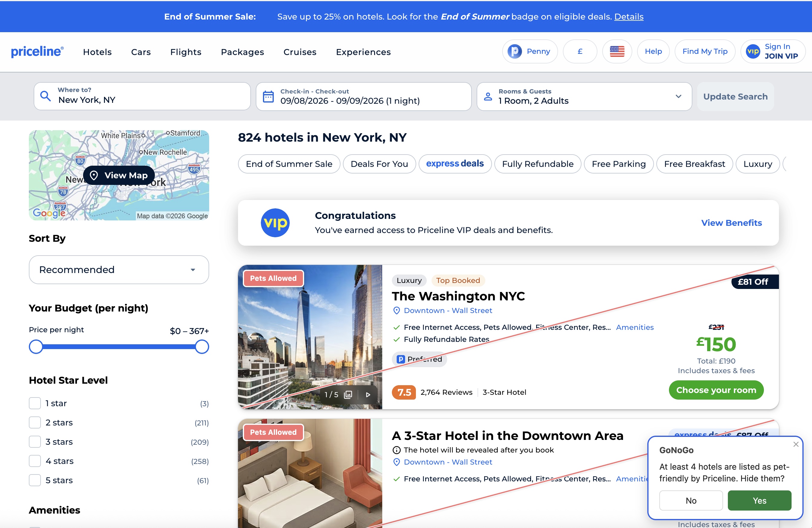The image size is (812, 528).
Task: Click Pets Allowed badge on 3-Star hotel photo
Action: coord(273,432)
